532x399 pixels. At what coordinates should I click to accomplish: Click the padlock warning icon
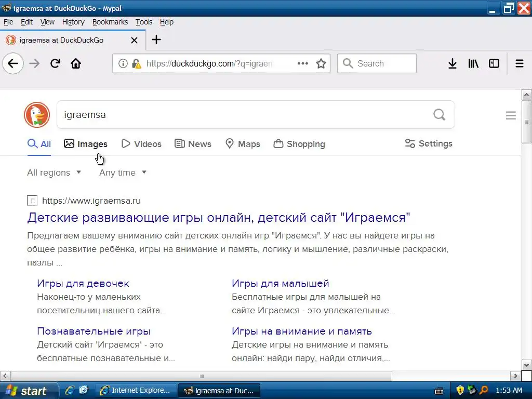coord(137,63)
